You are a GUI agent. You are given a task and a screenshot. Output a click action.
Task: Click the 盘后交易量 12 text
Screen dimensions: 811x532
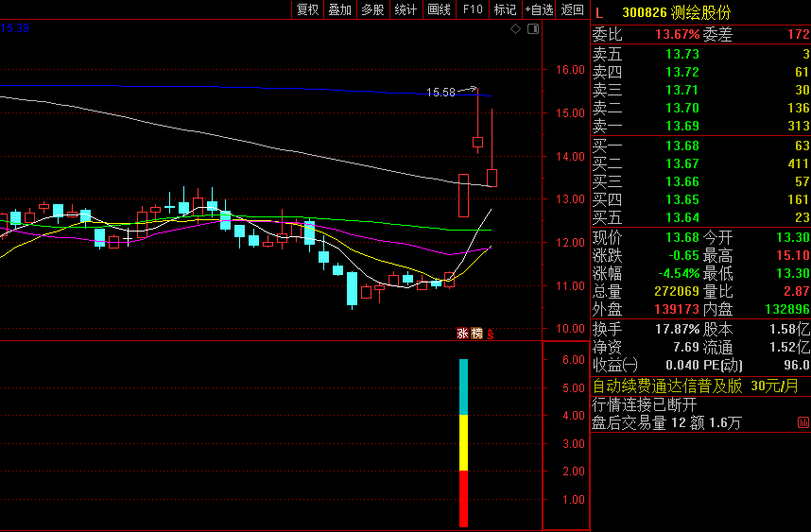638,423
